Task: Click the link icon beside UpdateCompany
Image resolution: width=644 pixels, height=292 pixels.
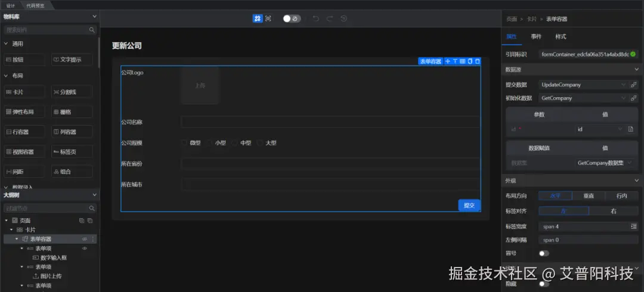Action: click(634, 85)
